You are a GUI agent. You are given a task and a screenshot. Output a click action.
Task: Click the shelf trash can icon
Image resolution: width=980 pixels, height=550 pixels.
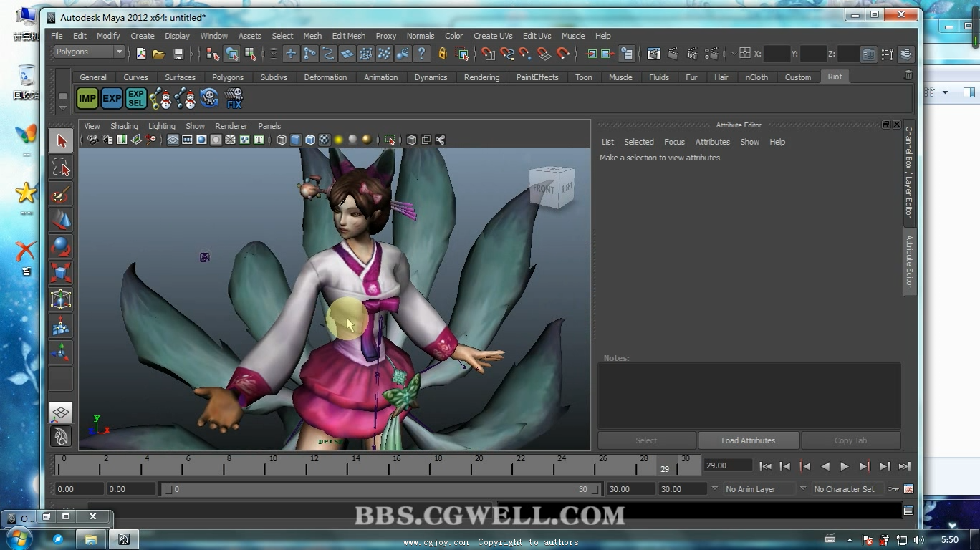(908, 75)
